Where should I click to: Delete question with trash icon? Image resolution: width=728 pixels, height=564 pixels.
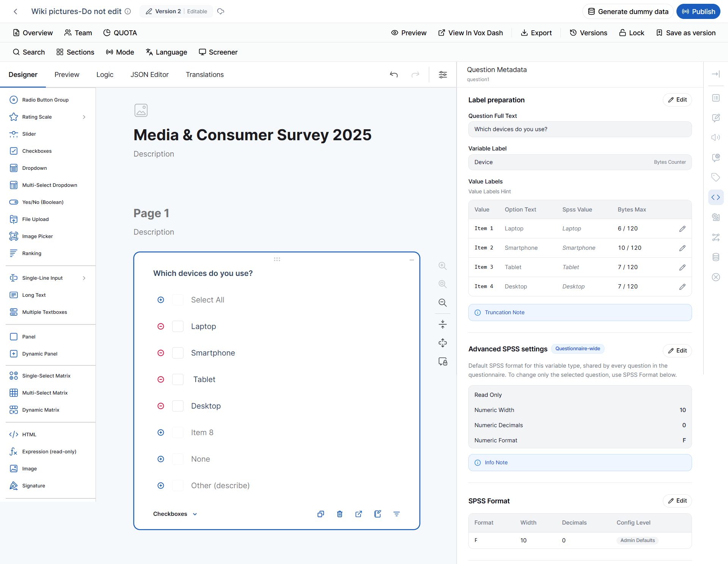[x=340, y=514]
